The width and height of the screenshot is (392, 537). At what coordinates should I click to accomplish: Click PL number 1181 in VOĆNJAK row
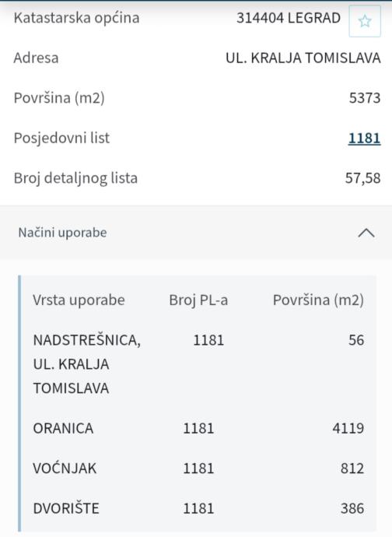(198, 469)
